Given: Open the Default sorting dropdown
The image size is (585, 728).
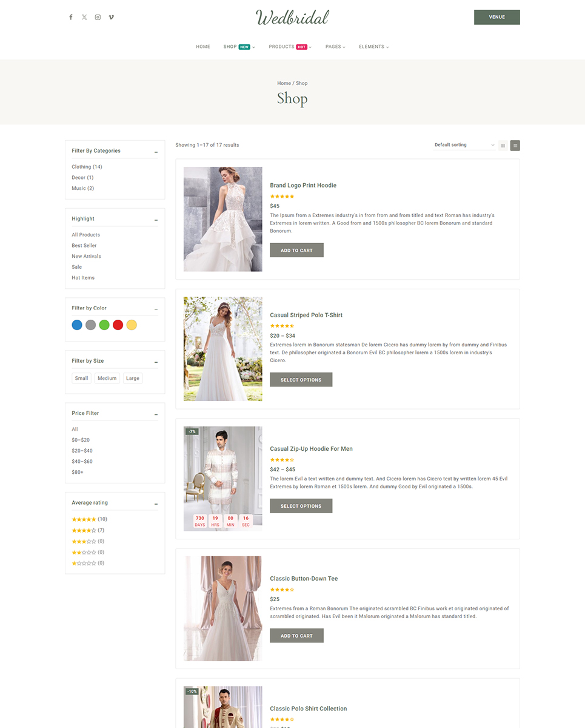Looking at the screenshot, I should (x=464, y=145).
